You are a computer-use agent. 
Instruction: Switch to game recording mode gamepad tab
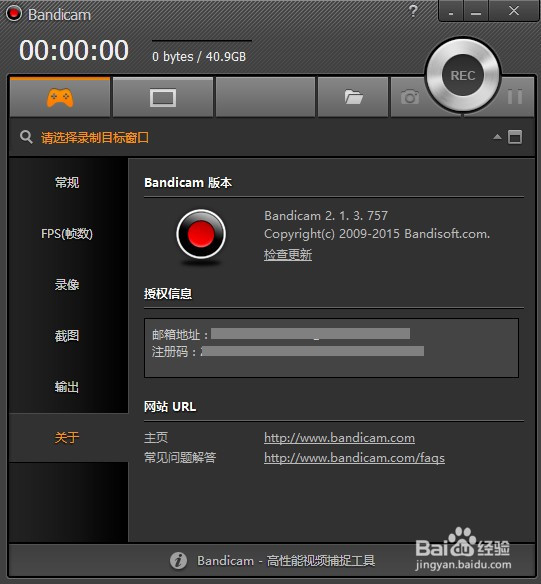60,98
